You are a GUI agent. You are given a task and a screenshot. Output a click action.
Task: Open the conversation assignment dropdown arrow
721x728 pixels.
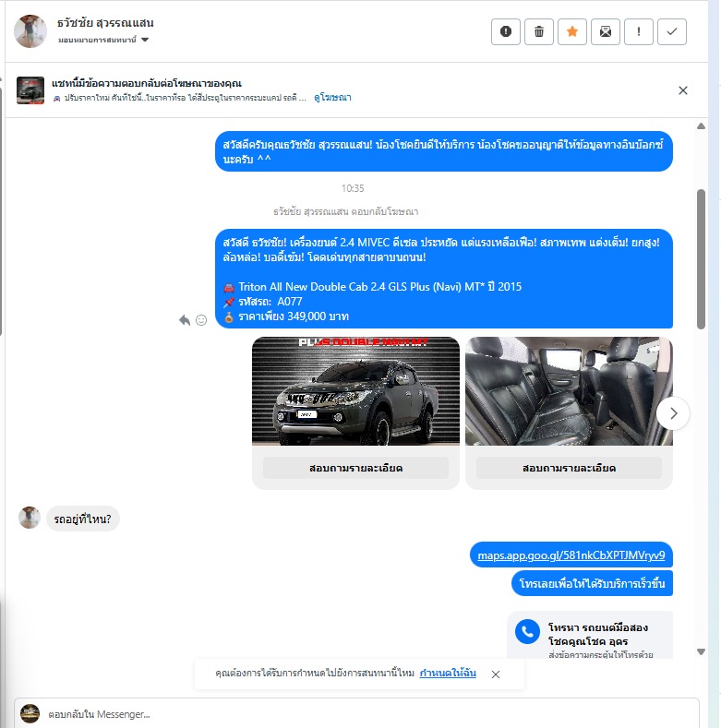click(145, 40)
